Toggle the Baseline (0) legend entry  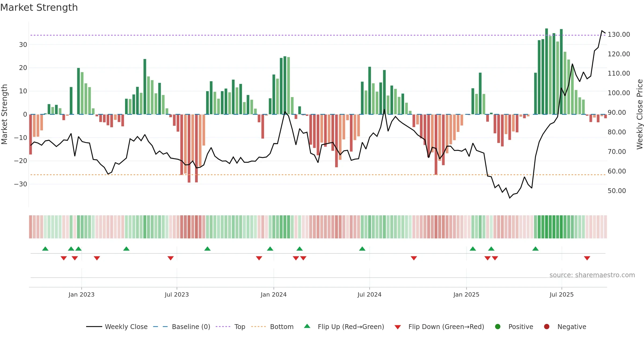(x=181, y=327)
